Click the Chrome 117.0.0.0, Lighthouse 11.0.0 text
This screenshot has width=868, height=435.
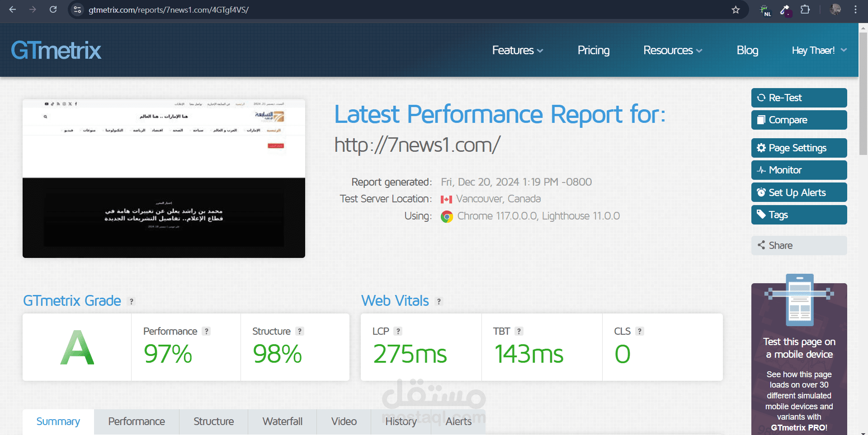(538, 216)
